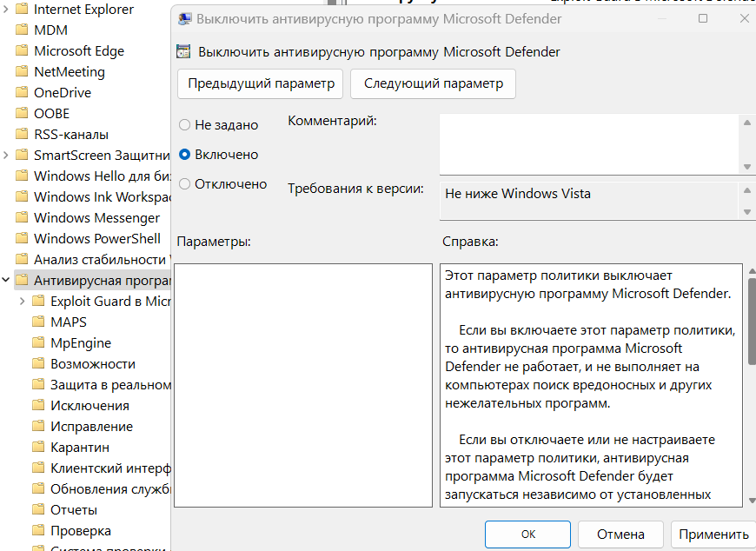Click the MpEngine folder icon

tap(37, 343)
